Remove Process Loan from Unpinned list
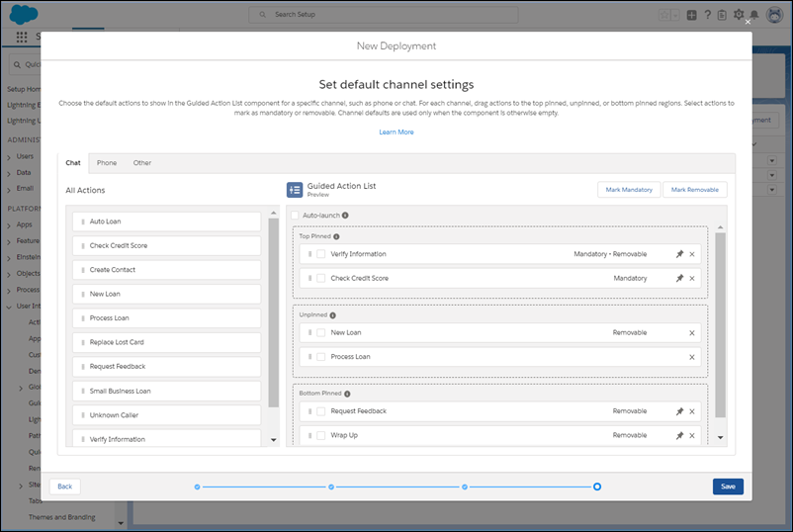The height and width of the screenshot is (532, 793). pos(692,357)
